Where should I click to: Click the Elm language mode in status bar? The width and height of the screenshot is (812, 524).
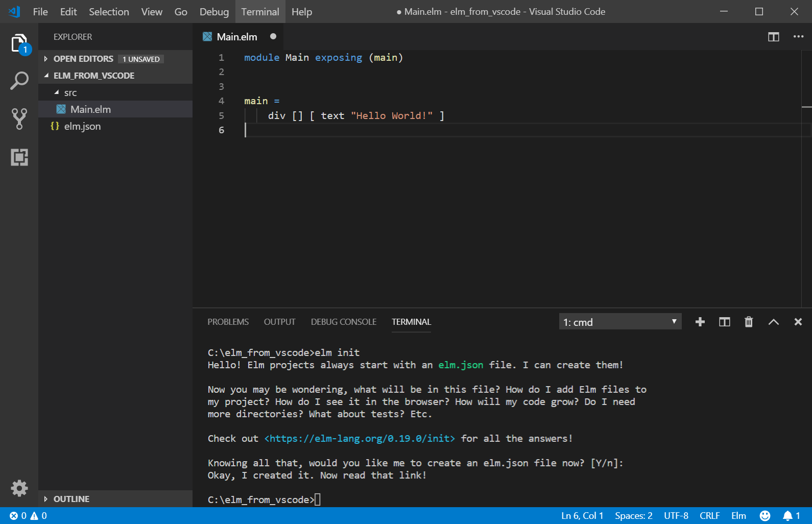point(738,516)
